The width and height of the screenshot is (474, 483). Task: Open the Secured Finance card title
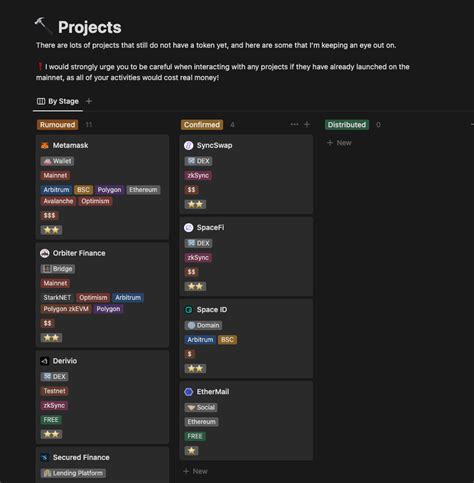[x=81, y=457]
